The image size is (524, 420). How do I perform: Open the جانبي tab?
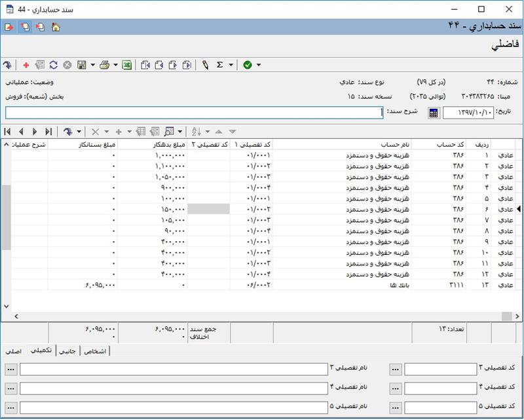[x=68, y=351]
